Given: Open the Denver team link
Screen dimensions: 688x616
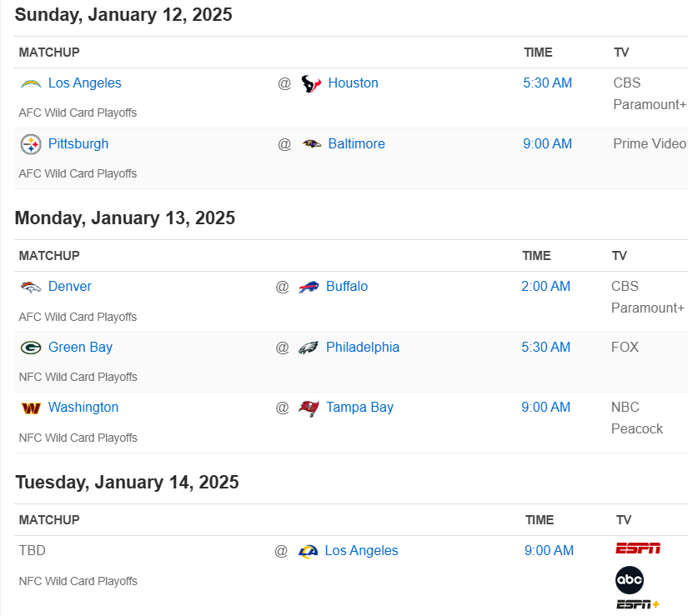Looking at the screenshot, I should 70,287.
